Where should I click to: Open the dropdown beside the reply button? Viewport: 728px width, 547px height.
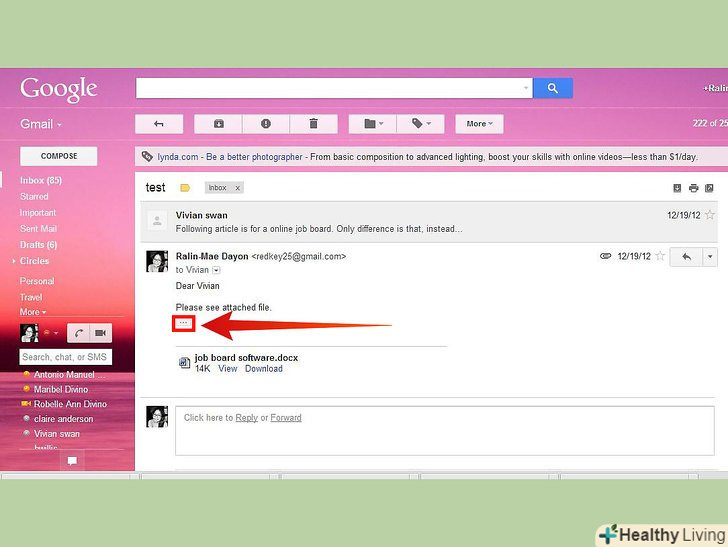click(x=710, y=257)
